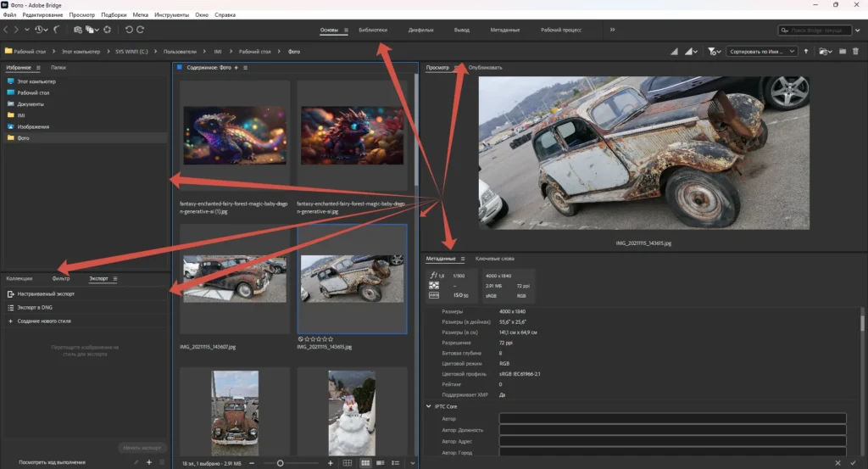Image resolution: width=868 pixels, height=469 pixels.
Task: Click Посмотреть ход выполнения link
Action: [52, 462]
